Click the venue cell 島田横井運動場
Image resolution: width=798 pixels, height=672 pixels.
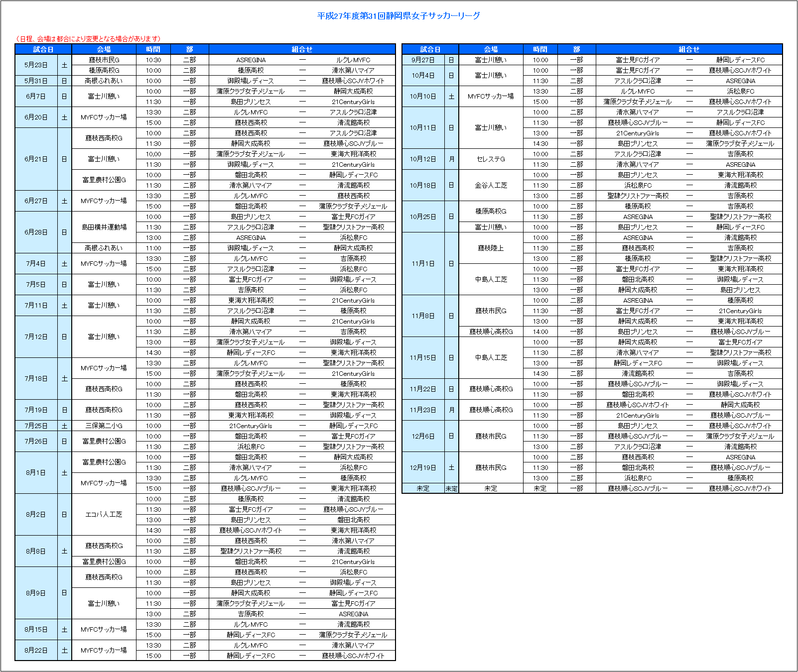point(104,227)
